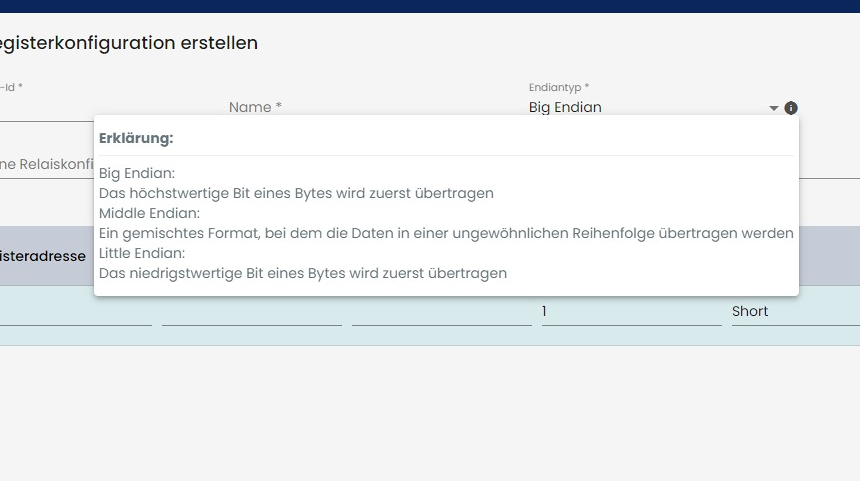Click the dark blue top header bar
860x481 pixels.
coord(430,6)
